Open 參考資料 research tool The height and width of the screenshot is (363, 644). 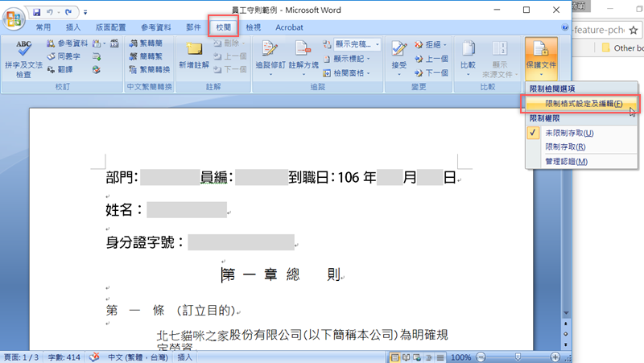click(67, 43)
